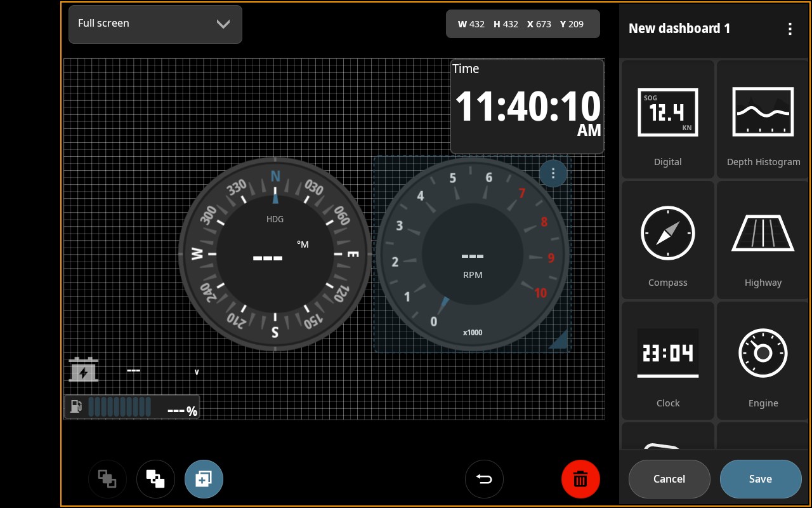Click the x1000 label on RPM gauge
The width and height of the screenshot is (812, 508).
point(473,333)
